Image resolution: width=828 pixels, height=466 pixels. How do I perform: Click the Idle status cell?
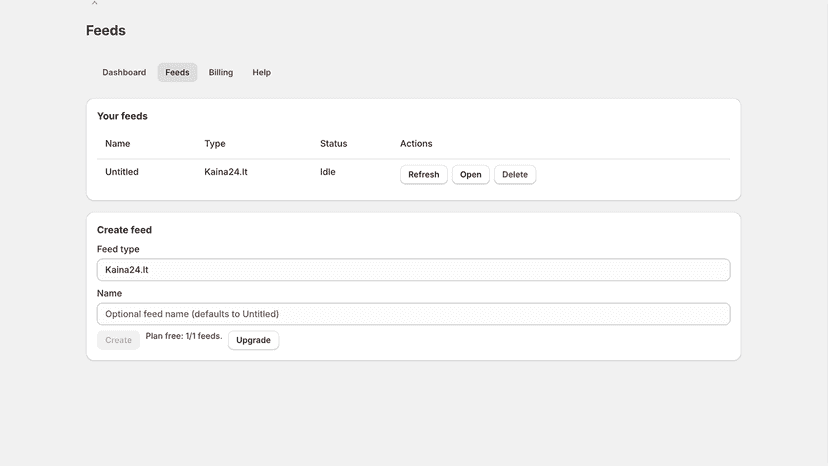click(327, 172)
